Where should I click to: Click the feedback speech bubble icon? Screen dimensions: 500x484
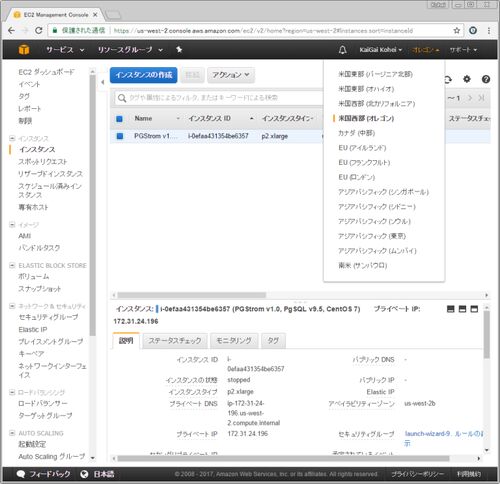(x=21, y=474)
